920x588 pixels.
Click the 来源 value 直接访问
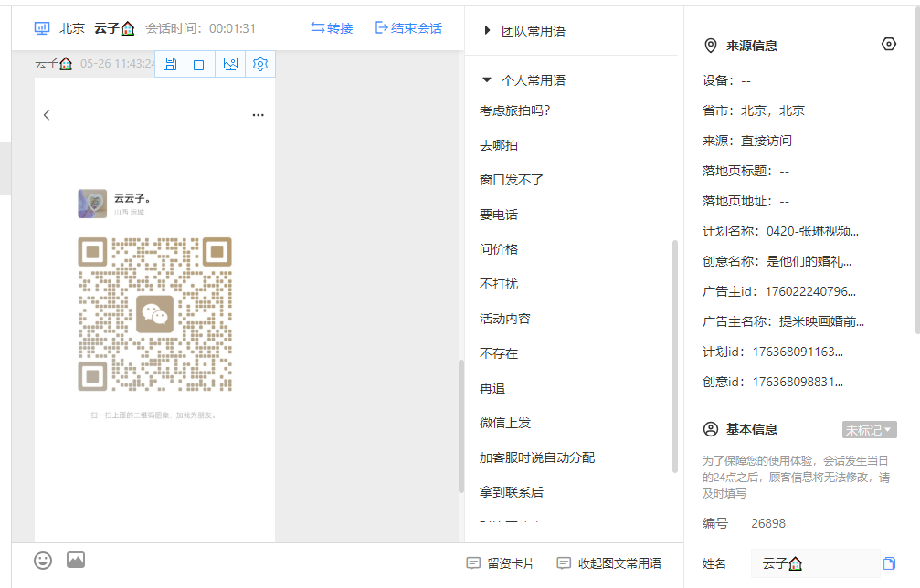coord(767,141)
